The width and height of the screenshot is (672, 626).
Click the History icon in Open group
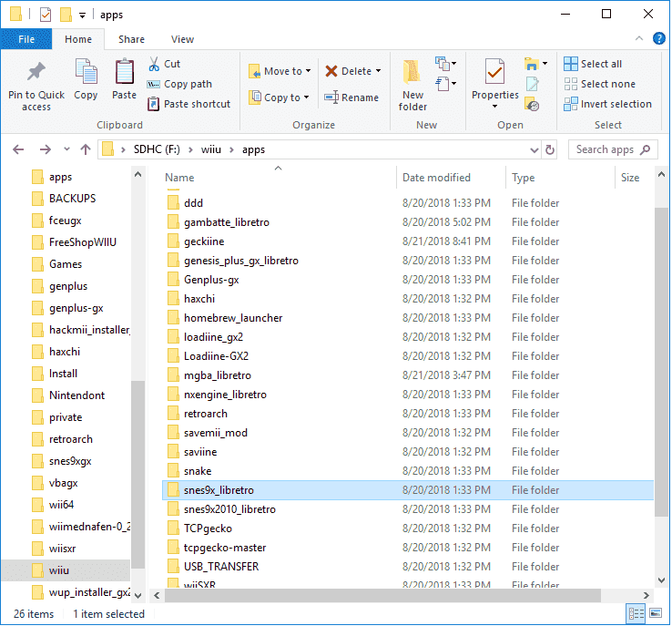point(533,104)
